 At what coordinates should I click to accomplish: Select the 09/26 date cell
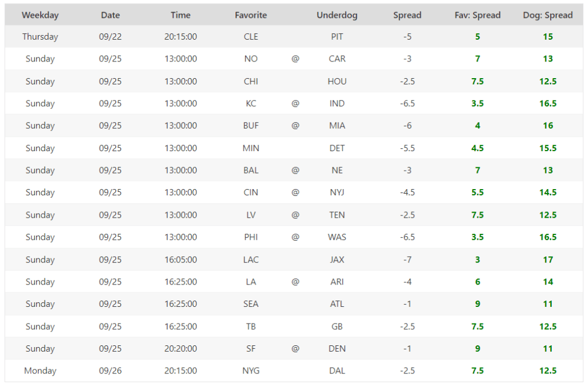110,371
